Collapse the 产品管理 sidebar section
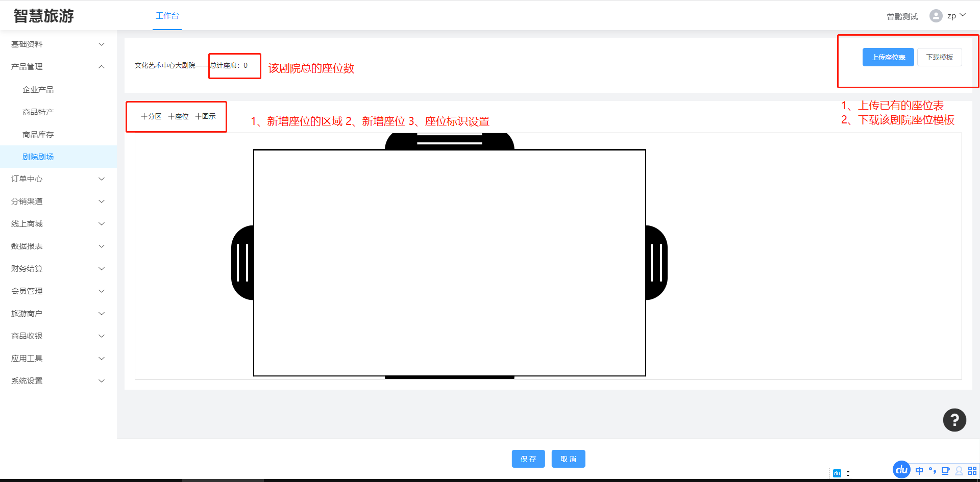 (x=58, y=67)
